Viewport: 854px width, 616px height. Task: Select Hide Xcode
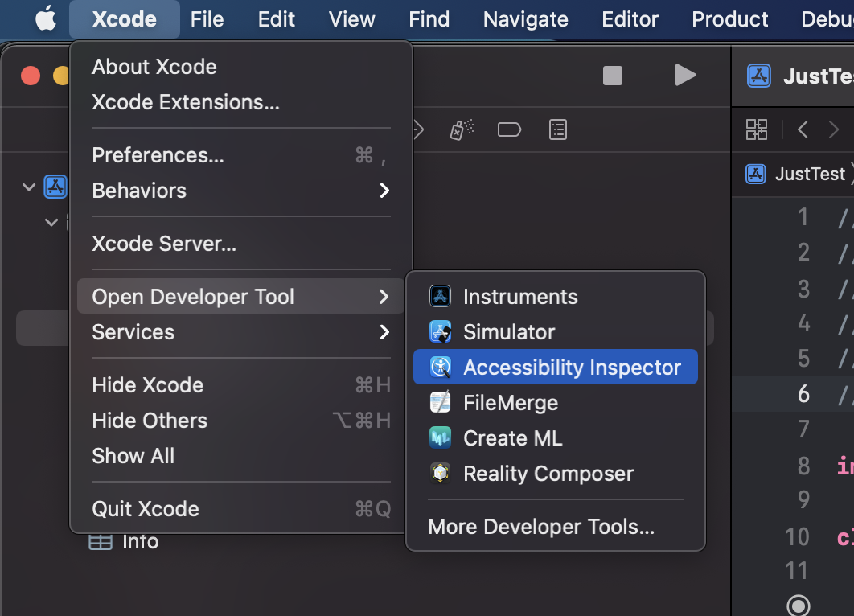point(240,385)
